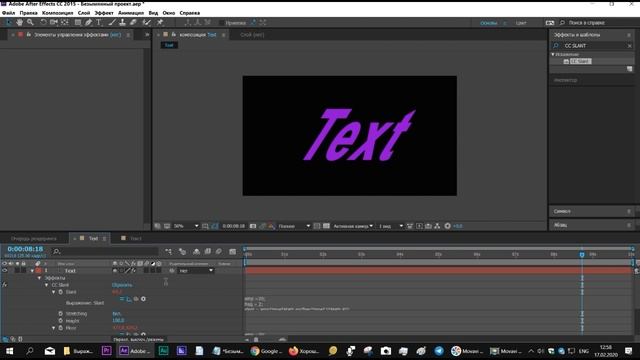Open the Правка menu
Viewport: 640px width, 360px height.
click(28, 13)
